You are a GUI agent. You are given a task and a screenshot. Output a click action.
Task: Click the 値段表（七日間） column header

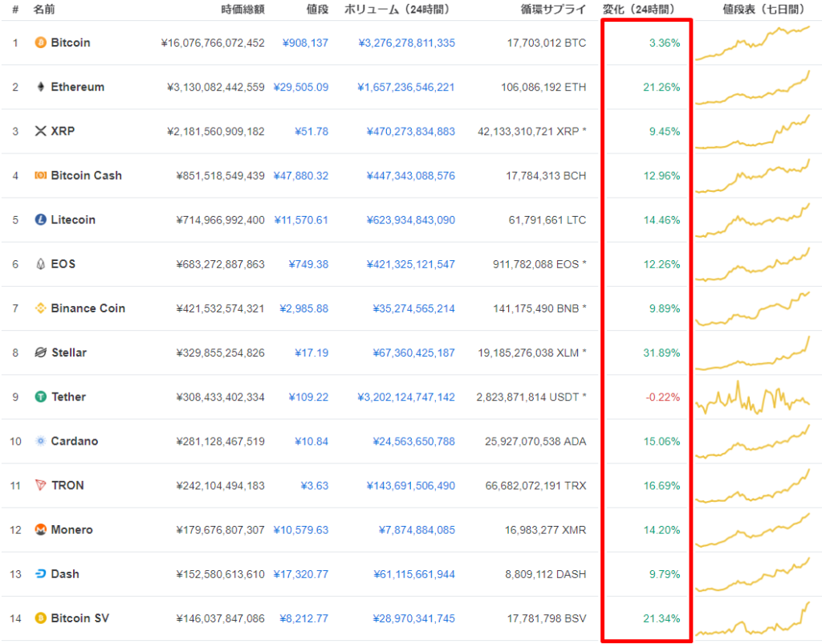tap(763, 10)
